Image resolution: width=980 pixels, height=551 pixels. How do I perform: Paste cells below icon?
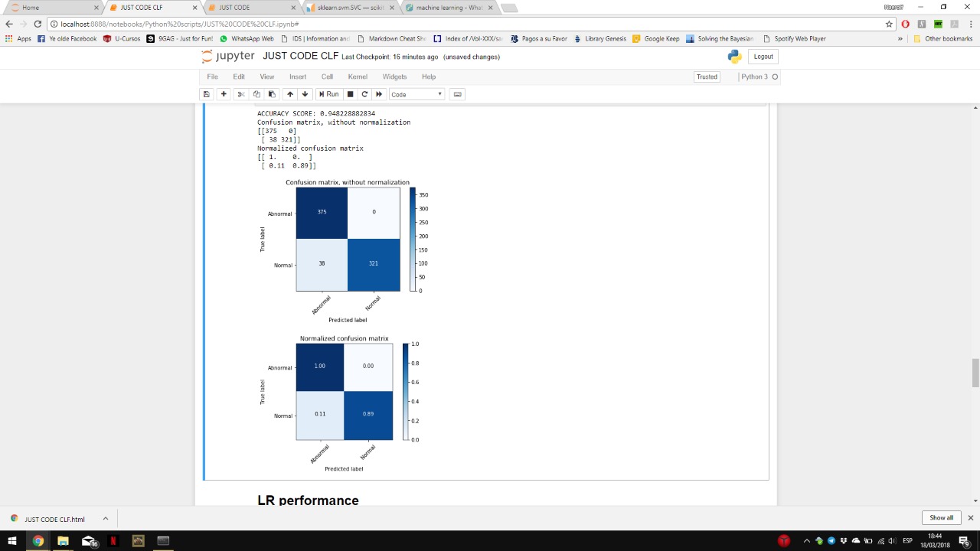pyautogui.click(x=272, y=94)
